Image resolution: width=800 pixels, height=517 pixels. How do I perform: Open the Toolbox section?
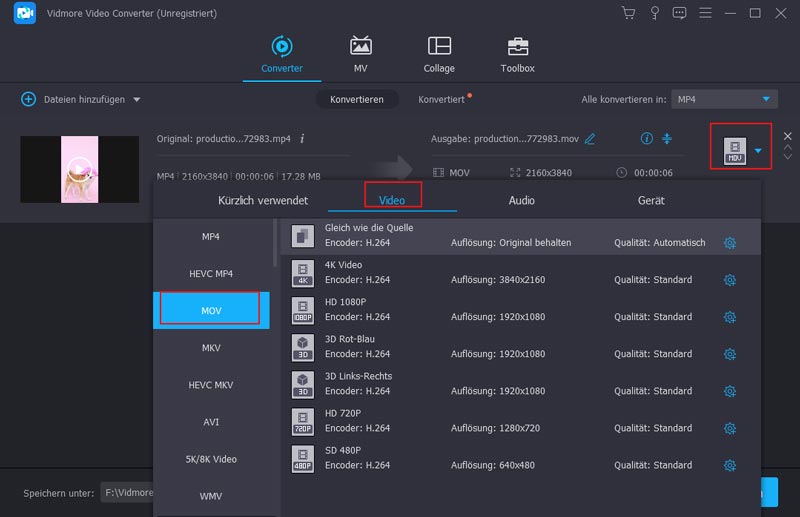pyautogui.click(x=517, y=54)
